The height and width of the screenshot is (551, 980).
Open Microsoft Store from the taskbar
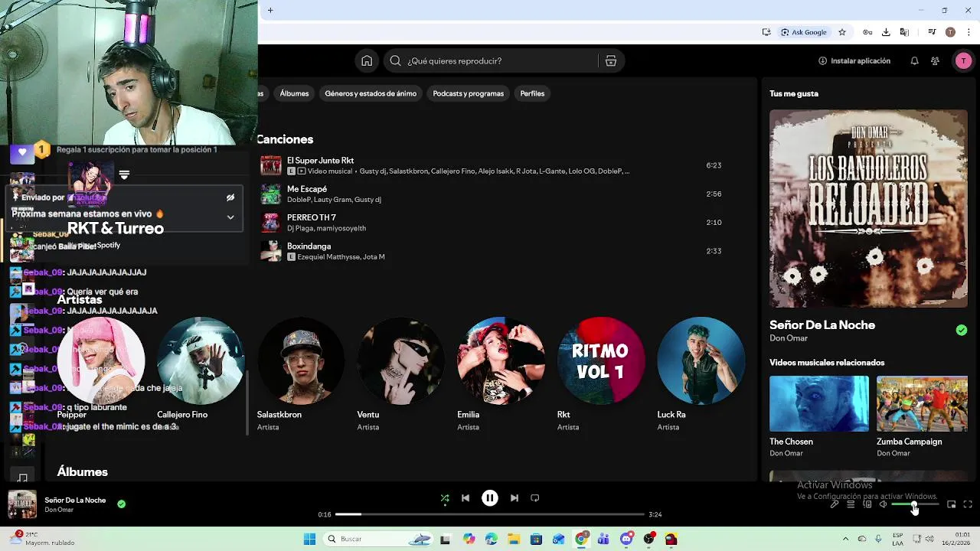pyautogui.click(x=536, y=540)
